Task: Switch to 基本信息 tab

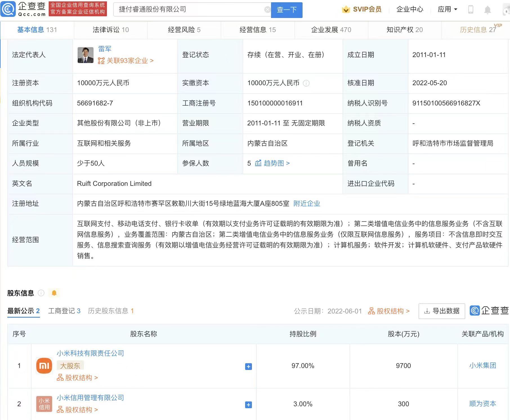Action: click(x=37, y=30)
